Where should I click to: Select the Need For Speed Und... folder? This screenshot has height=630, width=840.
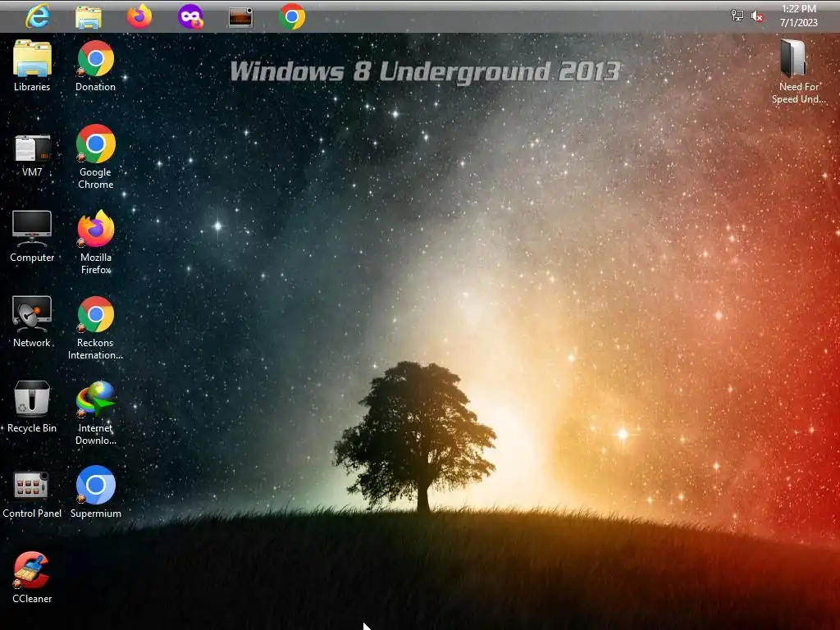799,71
